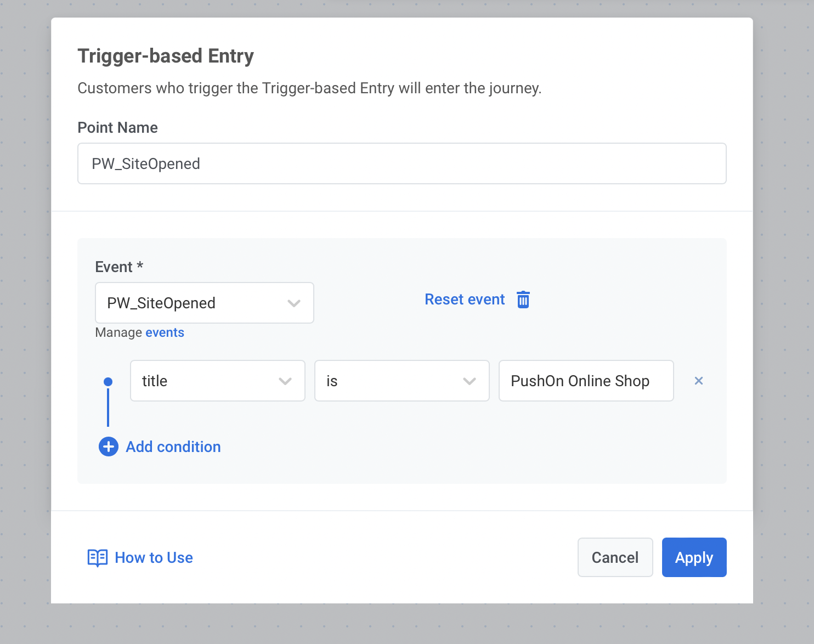Open the Manage events link
Screen dimensions: 814x644
click(x=165, y=332)
